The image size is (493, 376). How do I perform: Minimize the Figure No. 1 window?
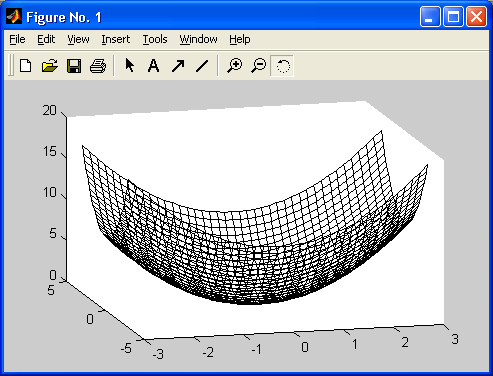[x=430, y=16]
